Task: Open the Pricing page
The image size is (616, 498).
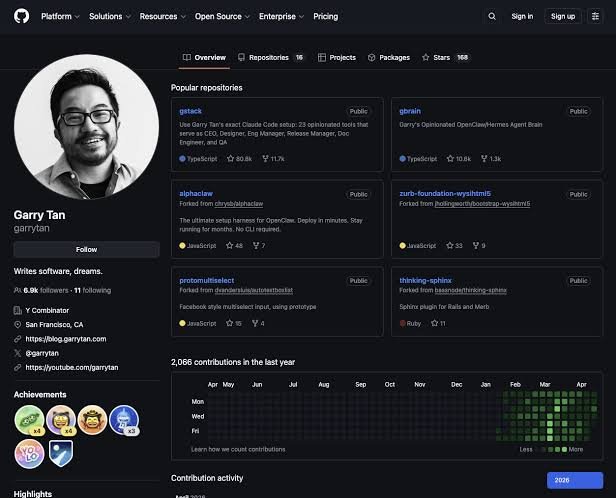Action: 325,16
